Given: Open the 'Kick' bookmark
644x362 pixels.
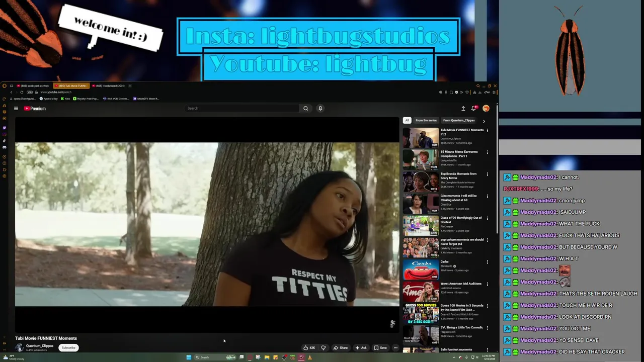Looking at the screenshot, I should [x=65, y=99].
